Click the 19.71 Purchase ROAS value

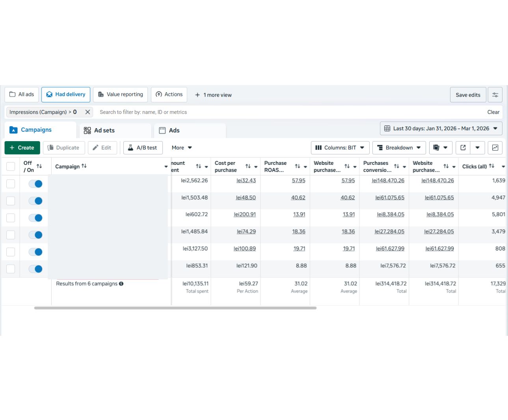299,248
